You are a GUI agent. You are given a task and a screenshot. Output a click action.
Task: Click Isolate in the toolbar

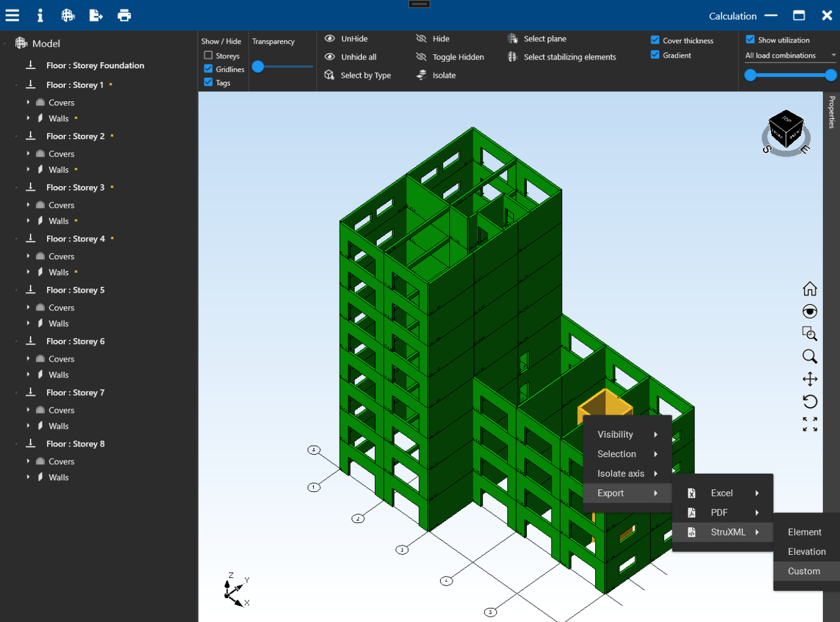point(436,75)
